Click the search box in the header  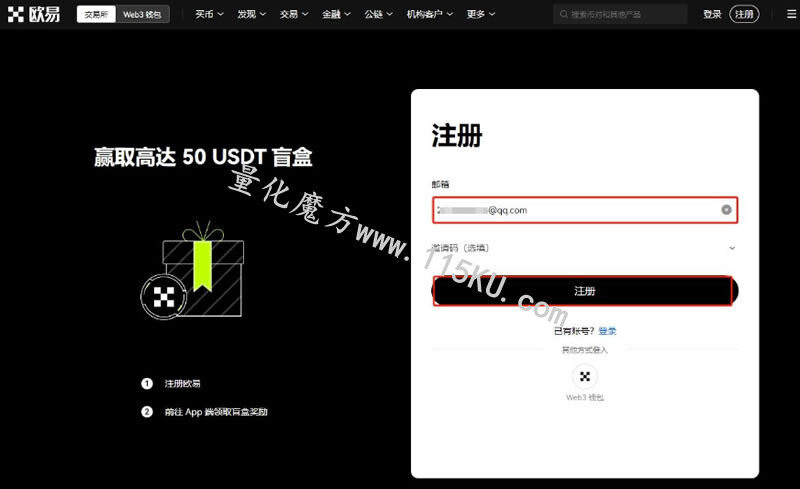tap(620, 14)
